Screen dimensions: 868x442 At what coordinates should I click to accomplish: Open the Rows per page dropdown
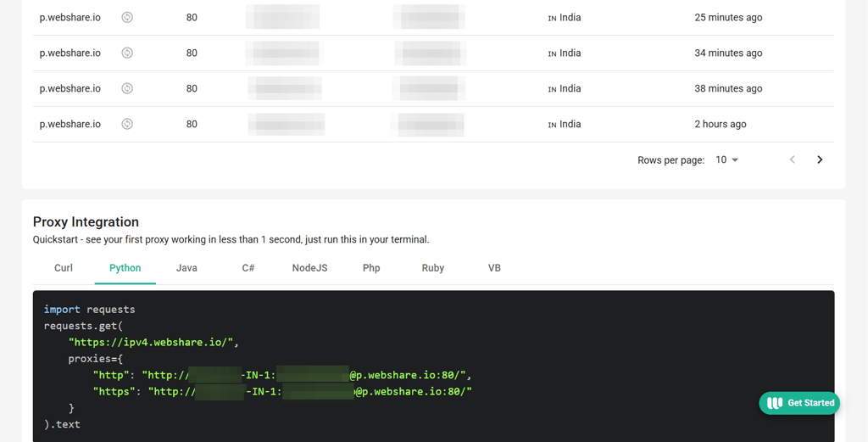[726, 159]
